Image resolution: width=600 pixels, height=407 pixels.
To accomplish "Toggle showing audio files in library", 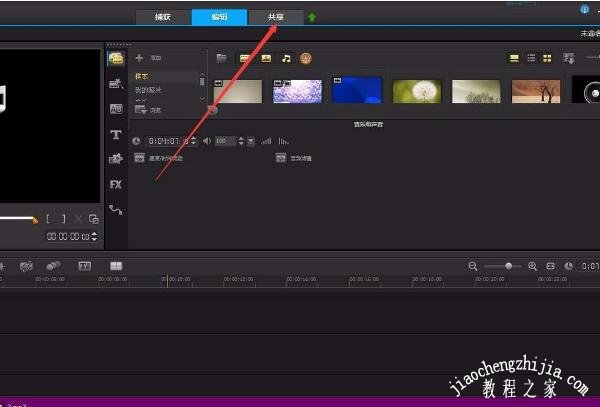I will pos(286,59).
